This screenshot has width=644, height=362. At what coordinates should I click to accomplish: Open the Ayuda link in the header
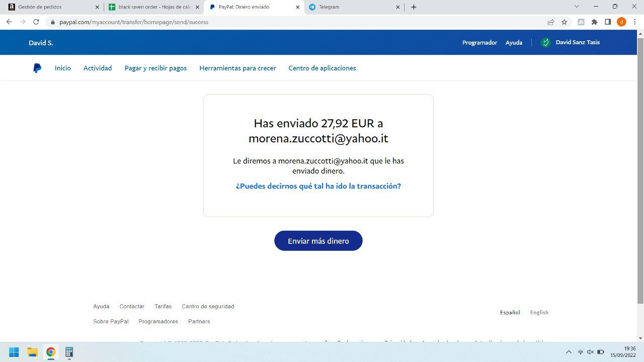click(x=514, y=43)
